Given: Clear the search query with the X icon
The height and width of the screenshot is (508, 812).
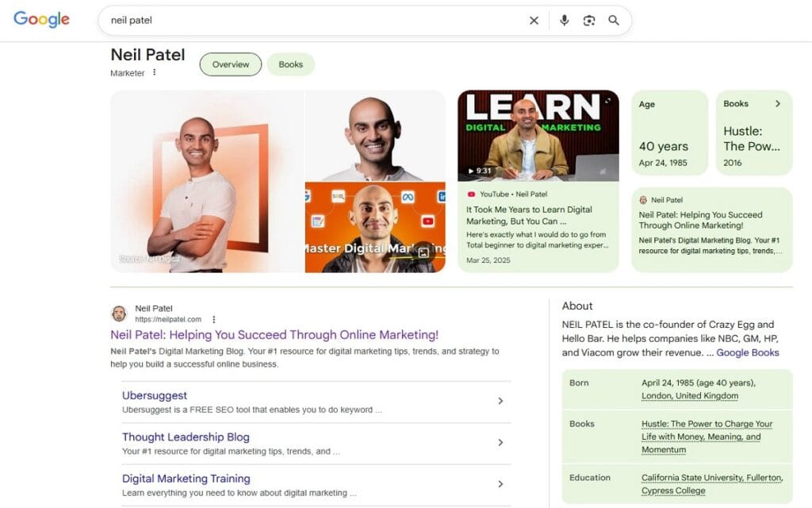Looking at the screenshot, I should 534,20.
